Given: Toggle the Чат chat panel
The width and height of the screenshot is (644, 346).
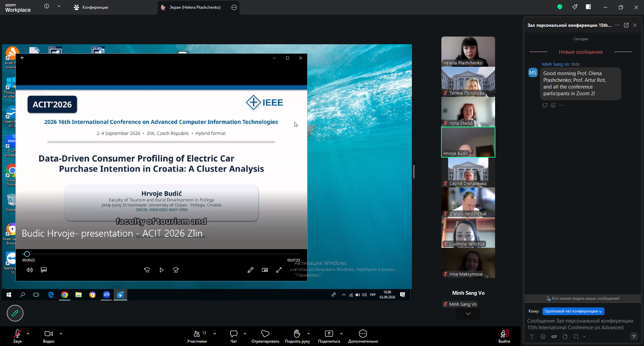Looking at the screenshot, I should point(234,336).
